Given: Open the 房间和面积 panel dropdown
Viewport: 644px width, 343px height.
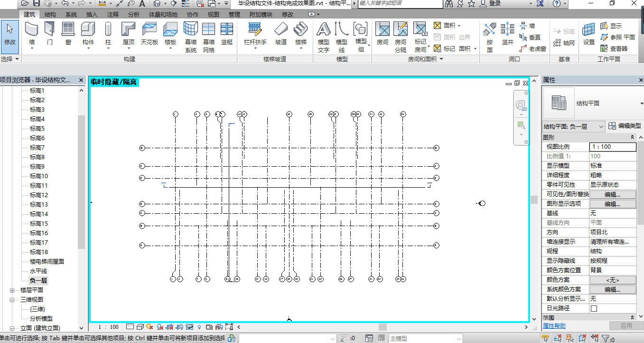Looking at the screenshot, I should [x=441, y=59].
